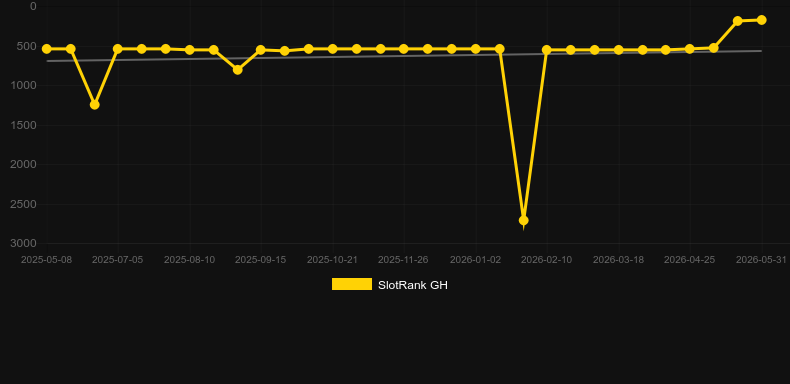790x384 pixels.
Task: Select the small dip point near 800
Action: tap(237, 70)
